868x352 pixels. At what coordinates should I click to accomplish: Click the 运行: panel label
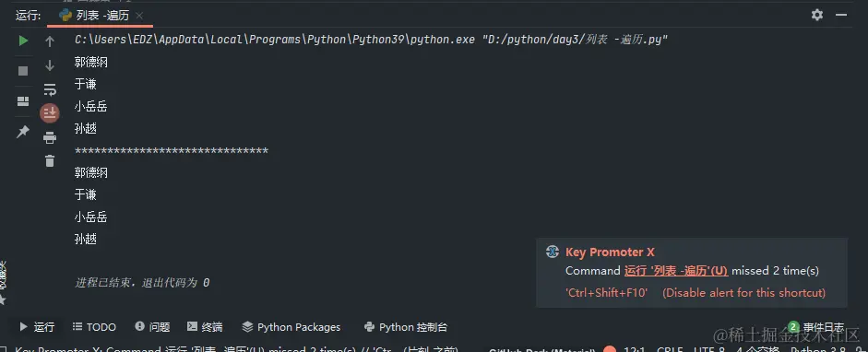click(28, 16)
